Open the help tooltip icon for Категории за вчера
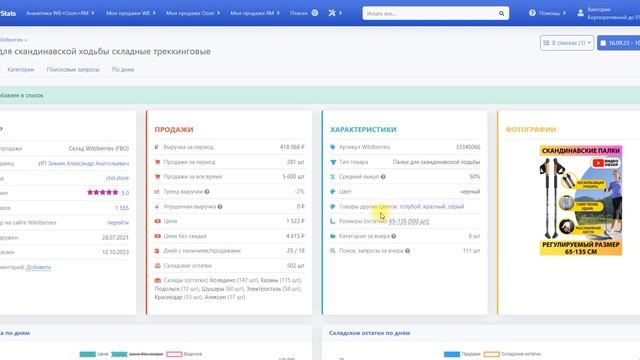Image resolution: width=640 pixels, height=360 pixels. [393, 236]
